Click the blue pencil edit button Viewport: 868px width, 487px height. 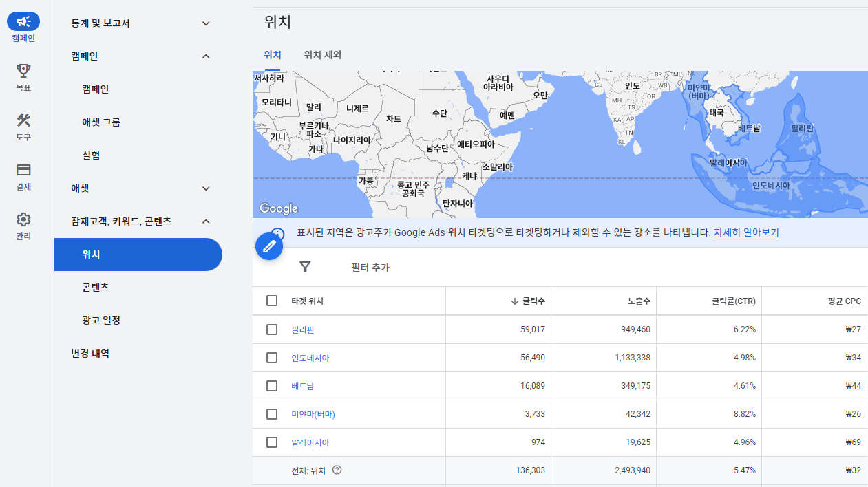(x=269, y=246)
